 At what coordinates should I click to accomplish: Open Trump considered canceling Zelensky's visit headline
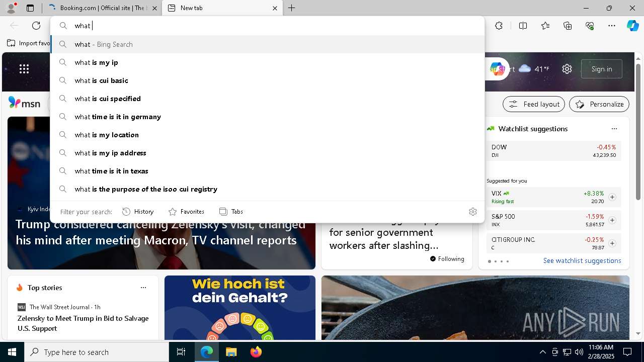coord(160,232)
